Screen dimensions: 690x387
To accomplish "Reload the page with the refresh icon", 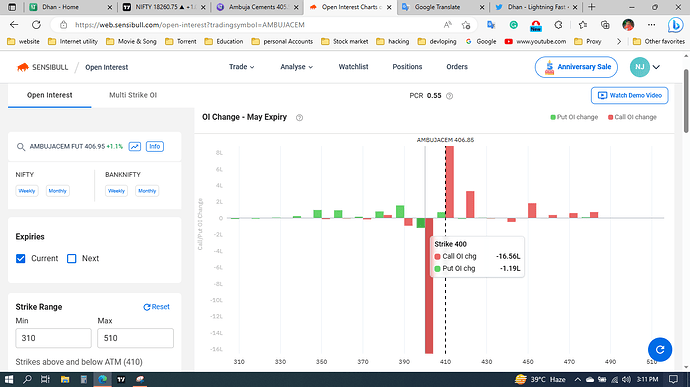I will tap(36, 25).
